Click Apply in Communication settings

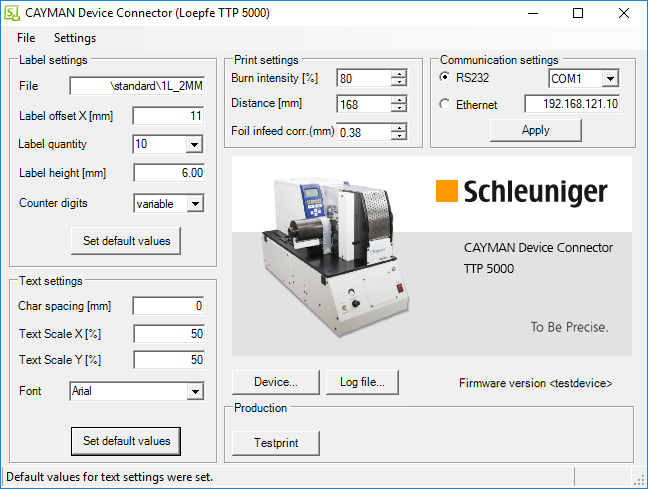536,130
